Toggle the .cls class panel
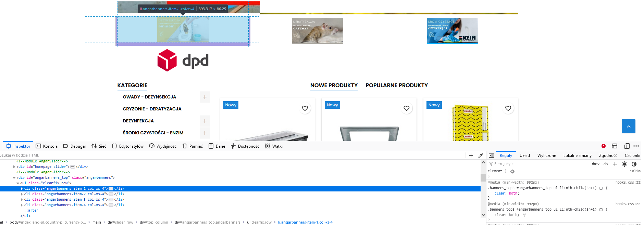This screenshot has height=227, width=644. (x=606, y=164)
